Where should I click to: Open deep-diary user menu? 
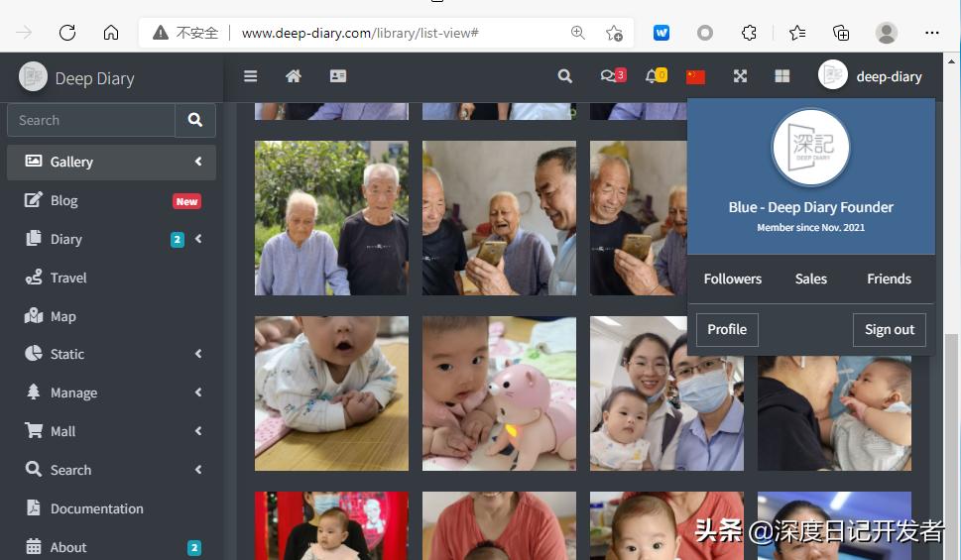point(871,76)
